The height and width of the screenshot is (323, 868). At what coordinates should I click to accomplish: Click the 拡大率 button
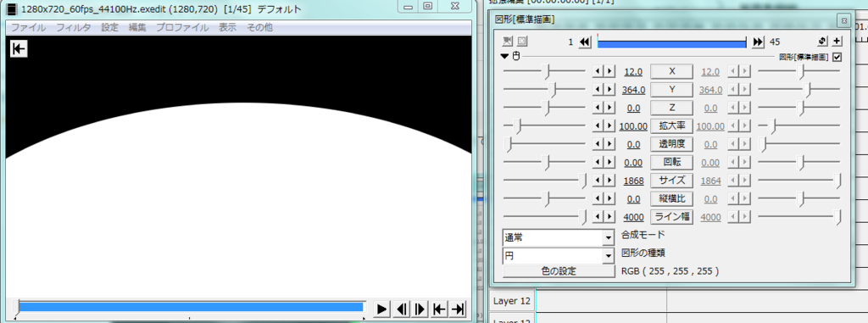(672, 125)
